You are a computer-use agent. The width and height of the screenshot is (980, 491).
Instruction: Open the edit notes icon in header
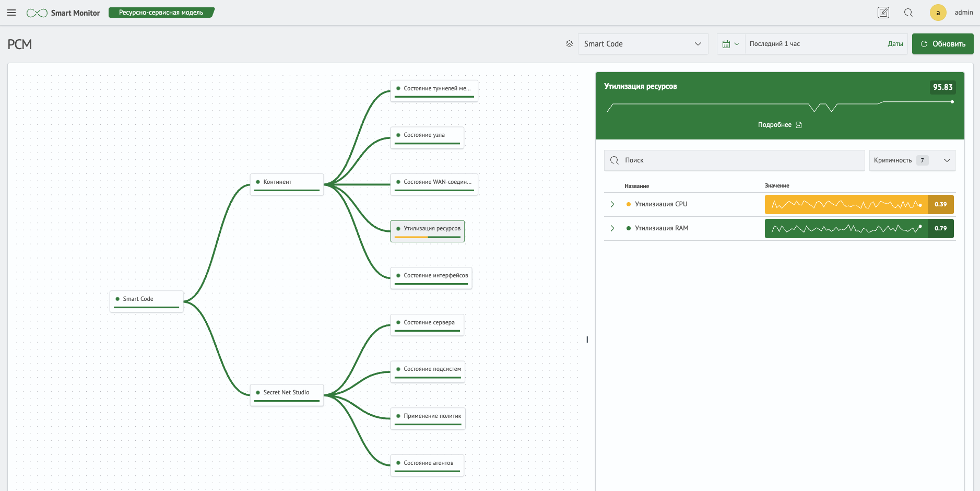click(x=883, y=13)
